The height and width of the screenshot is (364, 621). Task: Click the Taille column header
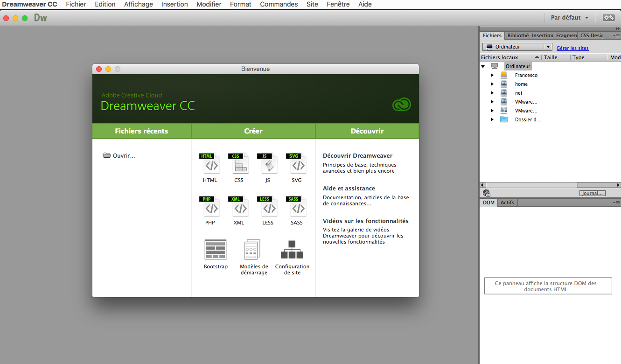coord(556,57)
